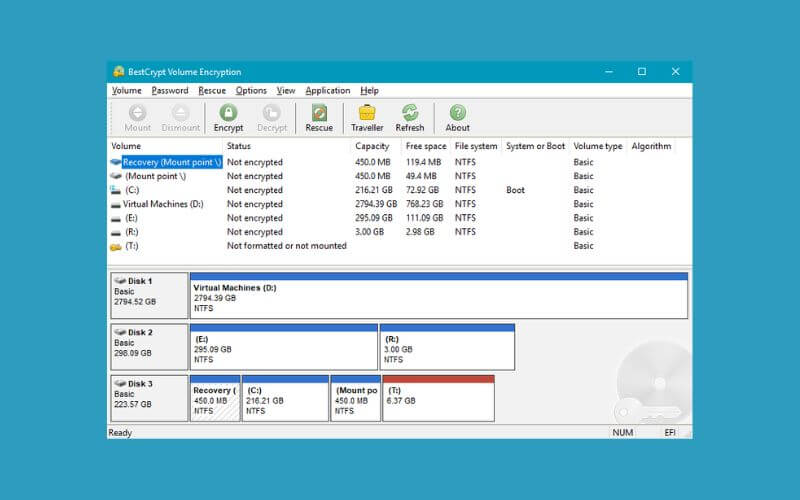
Task: Select the red (T:) partition block
Action: click(439, 399)
